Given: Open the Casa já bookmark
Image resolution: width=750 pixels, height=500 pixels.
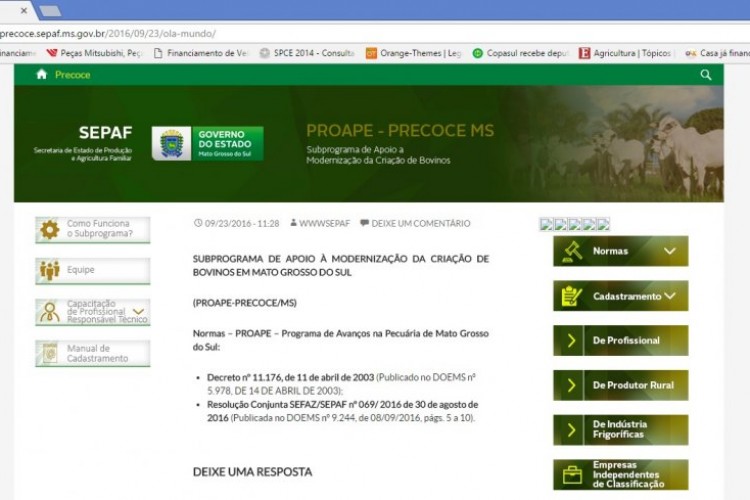Looking at the screenshot, I should 717,53.
